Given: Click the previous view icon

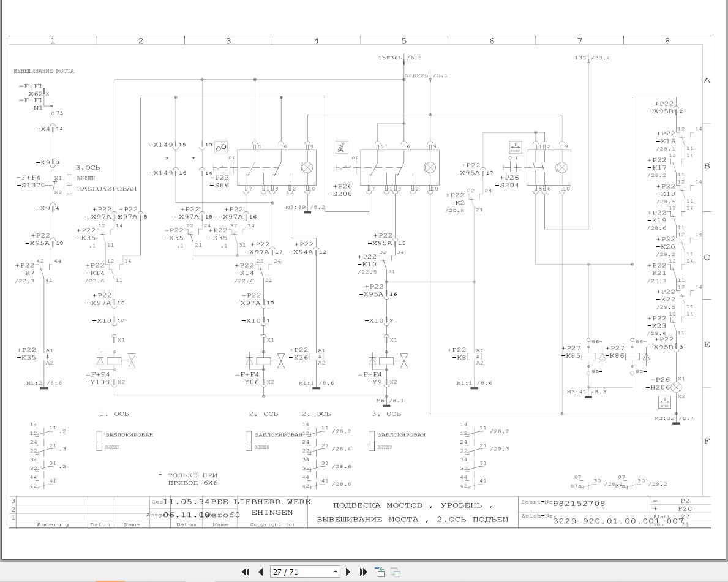Looking at the screenshot, I should point(380,572).
